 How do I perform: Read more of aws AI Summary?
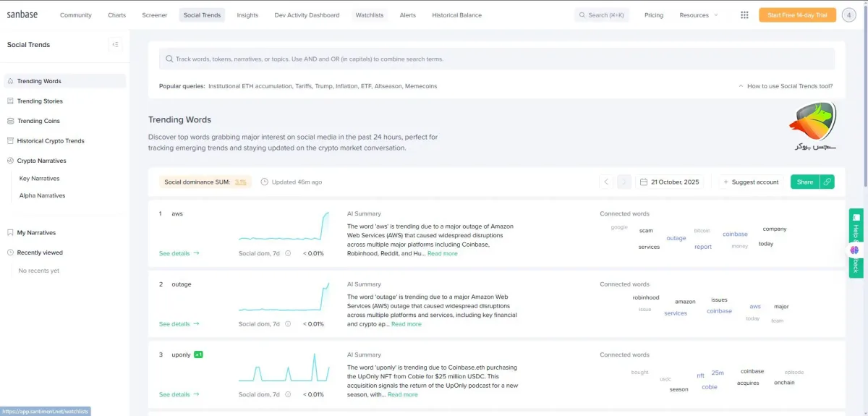click(443, 253)
